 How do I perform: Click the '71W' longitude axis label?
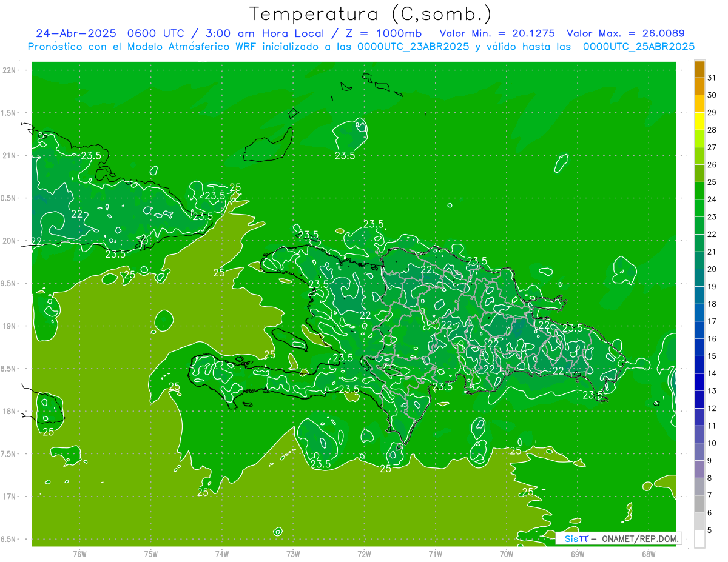pos(435,555)
